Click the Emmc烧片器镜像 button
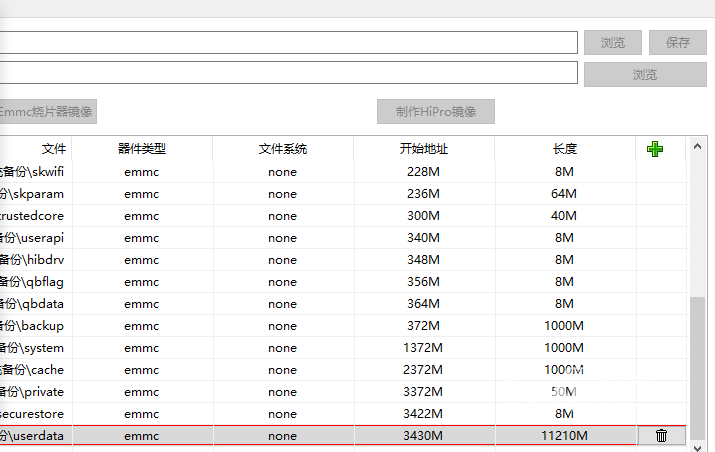715x452 pixels. point(46,112)
